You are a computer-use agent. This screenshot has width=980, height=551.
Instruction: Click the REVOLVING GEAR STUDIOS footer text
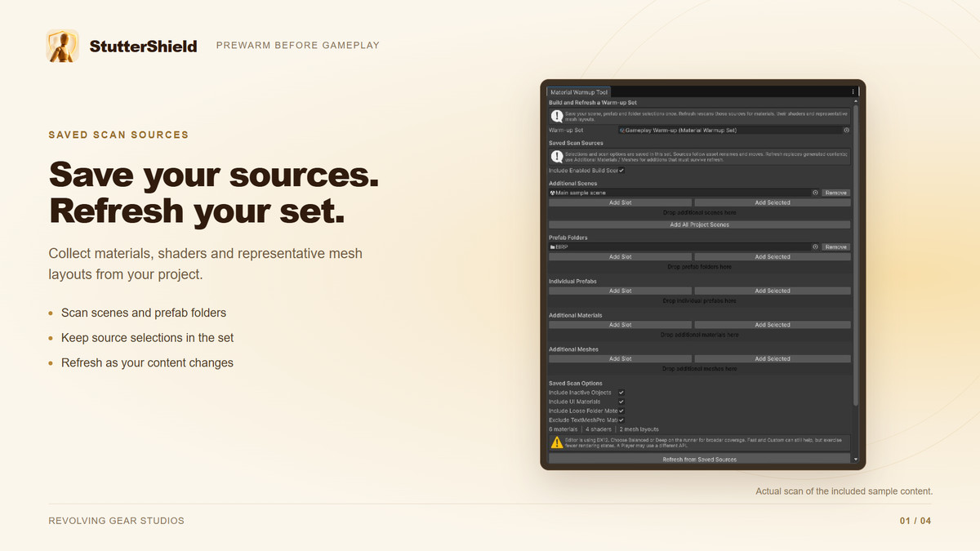click(116, 521)
